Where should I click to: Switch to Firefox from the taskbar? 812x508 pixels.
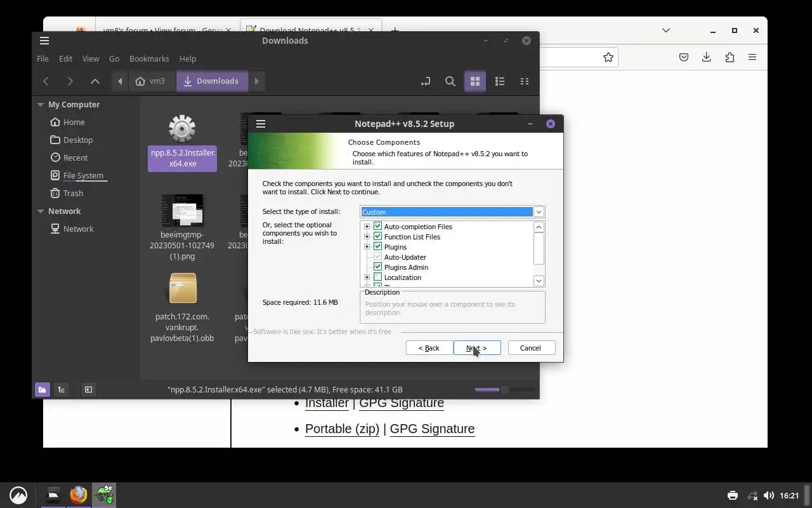click(x=79, y=494)
